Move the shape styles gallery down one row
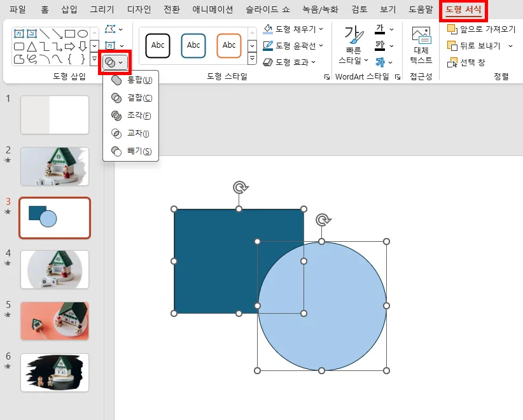Viewport: 523px width, 420px height. 253,46
